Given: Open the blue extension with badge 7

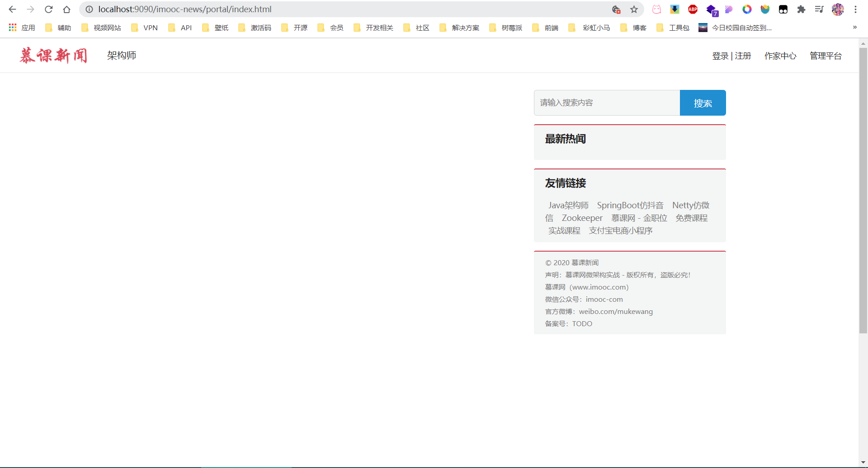Looking at the screenshot, I should click(712, 10).
